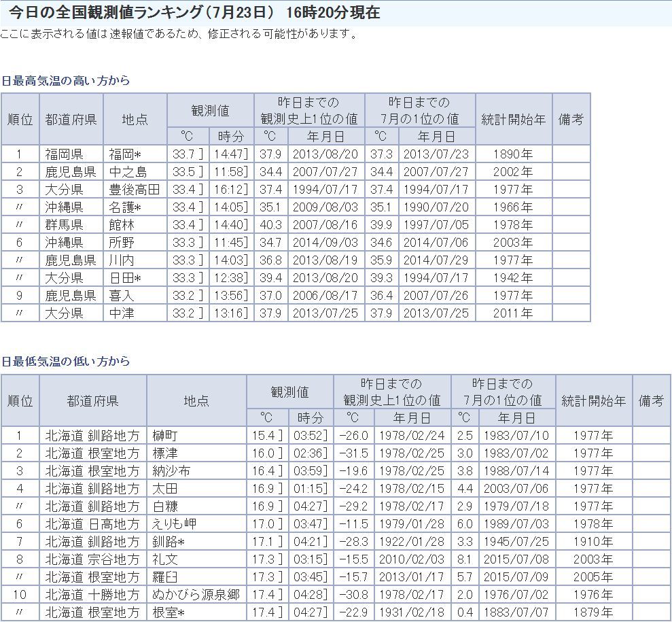Click the 標津 station name

(165, 453)
